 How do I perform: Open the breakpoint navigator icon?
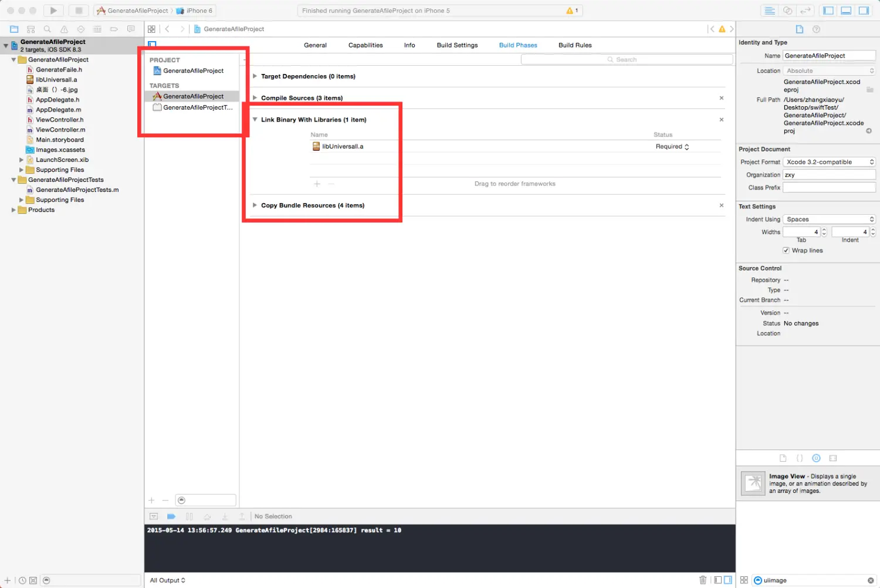[114, 29]
